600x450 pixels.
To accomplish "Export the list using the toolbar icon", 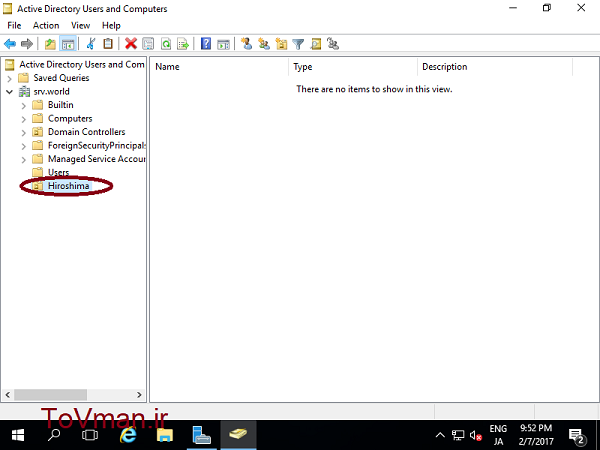I will (183, 44).
